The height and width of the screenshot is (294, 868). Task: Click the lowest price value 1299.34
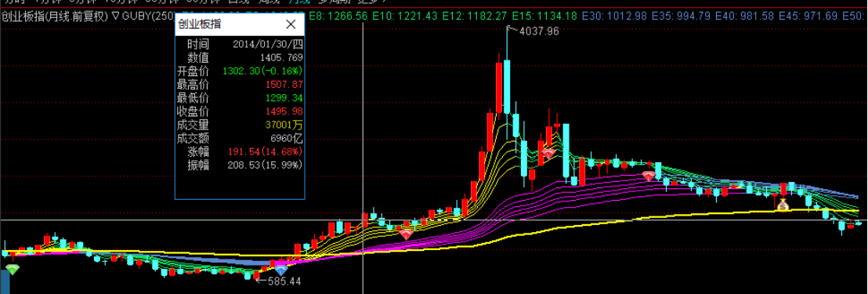[x=284, y=98]
